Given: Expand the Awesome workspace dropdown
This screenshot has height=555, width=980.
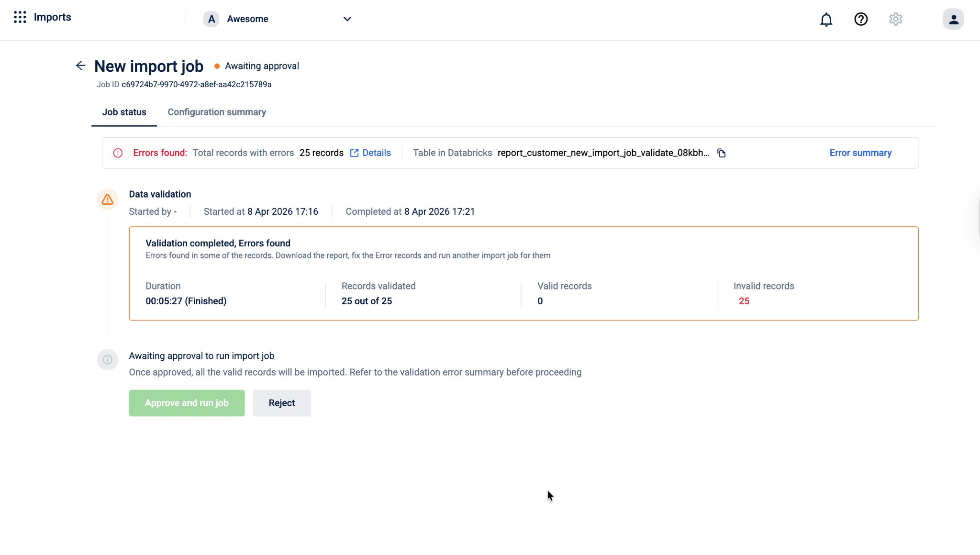Looking at the screenshot, I should click(347, 19).
